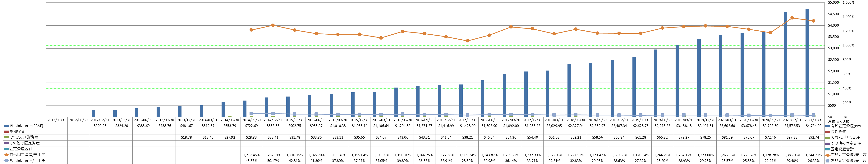Select the 28.50% intangible ratio cell
Viewport: 868px width, 164px height.
click(468, 161)
